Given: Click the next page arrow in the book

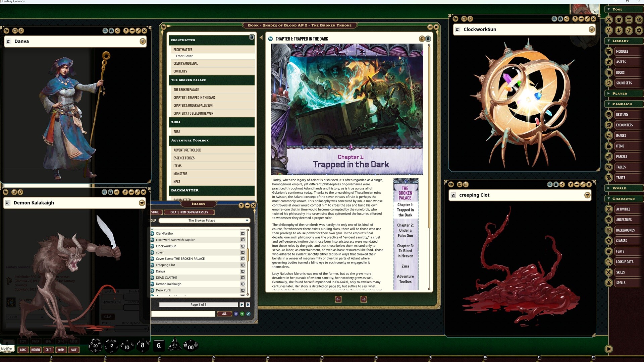Looking at the screenshot, I should point(363,299).
